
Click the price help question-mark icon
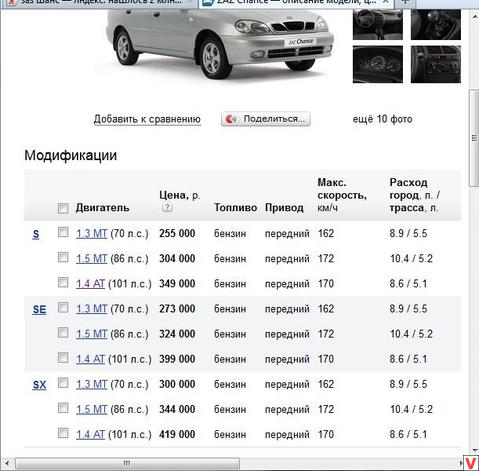[167, 207]
